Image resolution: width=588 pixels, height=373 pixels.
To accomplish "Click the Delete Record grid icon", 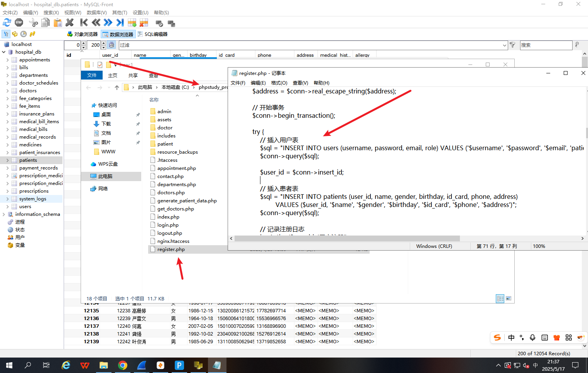I will [x=144, y=23].
